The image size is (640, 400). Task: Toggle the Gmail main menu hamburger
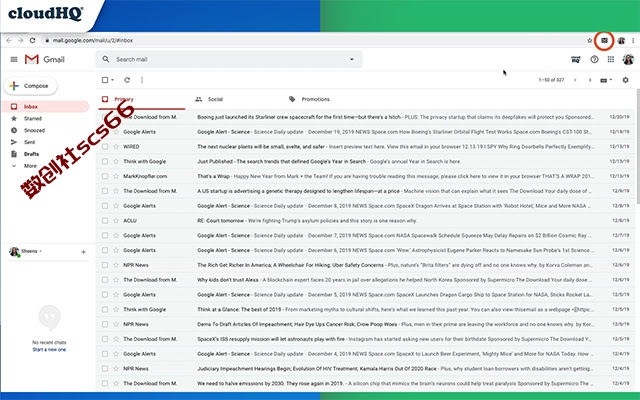tap(14, 60)
